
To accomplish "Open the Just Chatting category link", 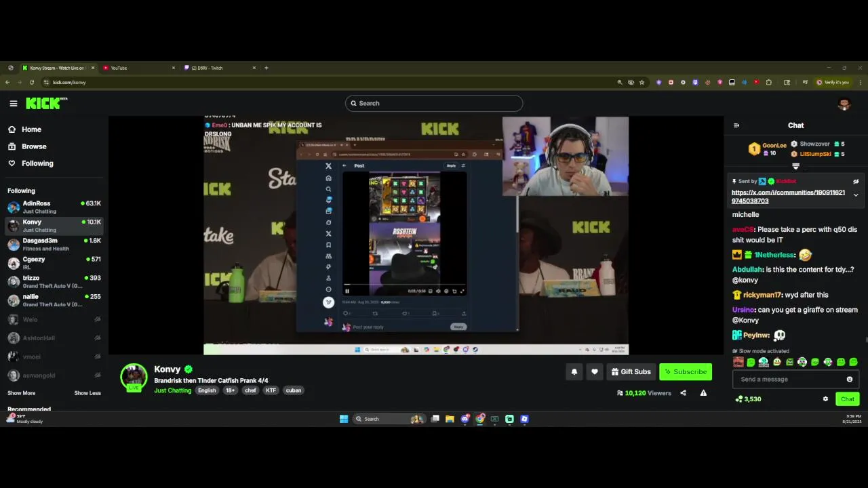I will click(x=173, y=390).
